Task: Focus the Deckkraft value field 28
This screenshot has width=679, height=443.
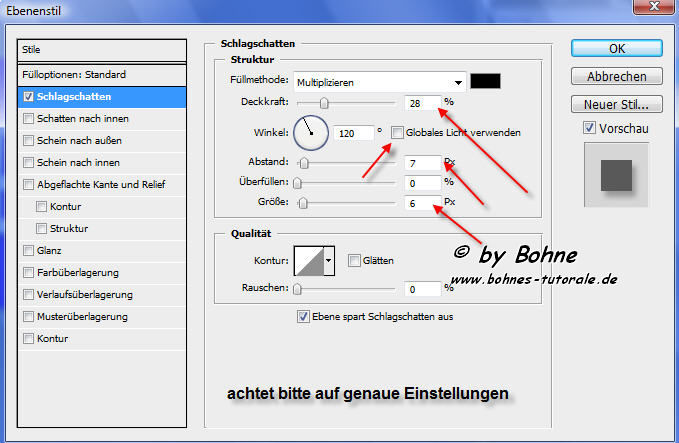Action: 423,103
